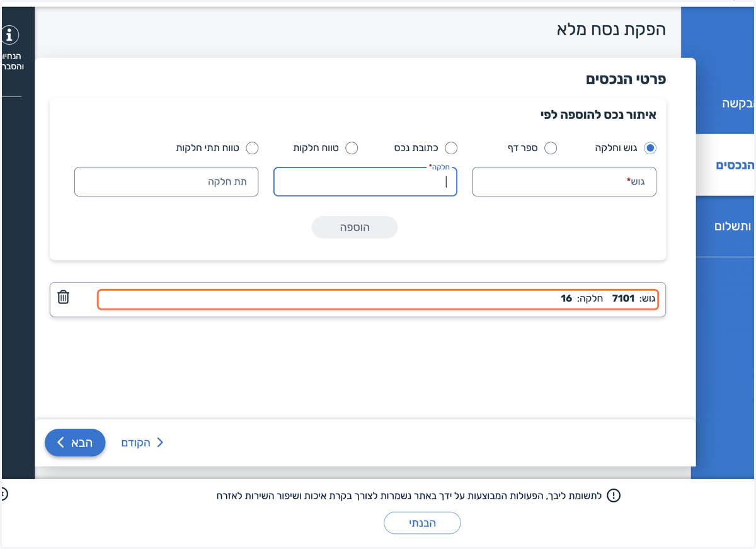
Task: Click the תת חלקה input field
Action: (x=166, y=182)
